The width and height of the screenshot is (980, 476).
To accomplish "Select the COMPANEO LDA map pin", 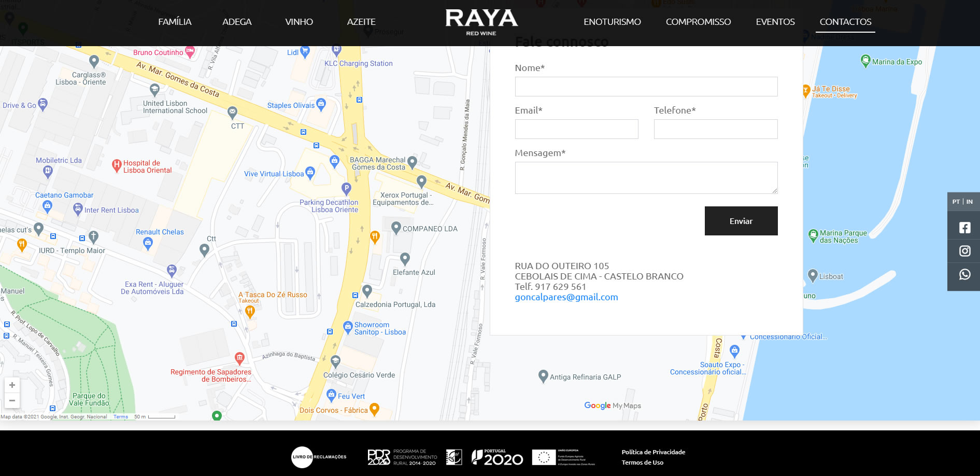I will pos(396,228).
